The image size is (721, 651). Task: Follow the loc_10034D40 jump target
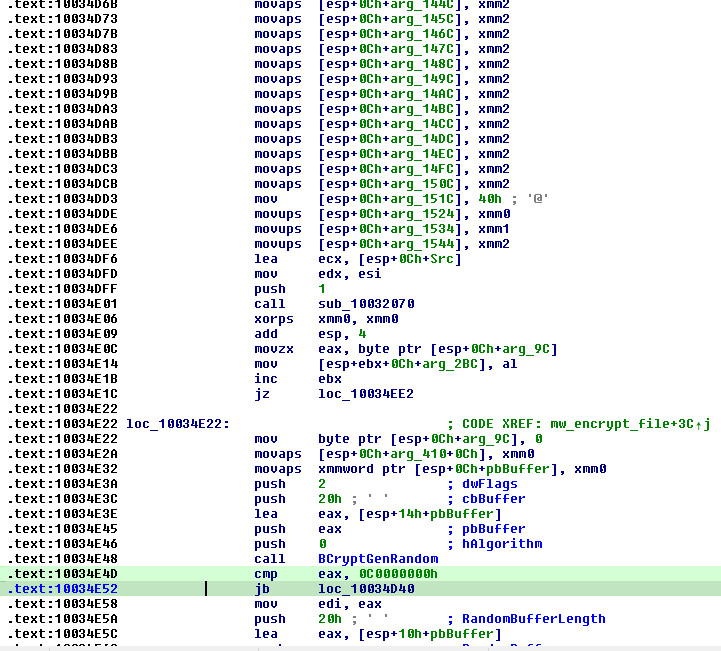(x=366, y=588)
